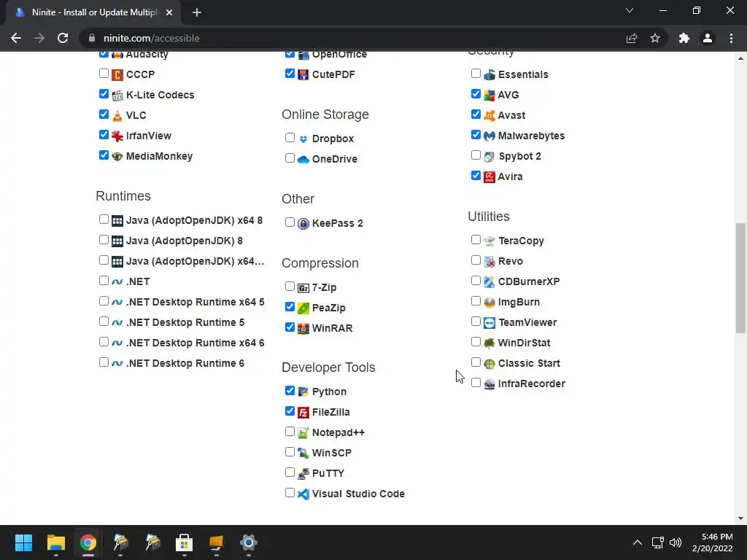The height and width of the screenshot is (560, 747).
Task: Open Settings gear from the taskbar
Action: tap(248, 542)
